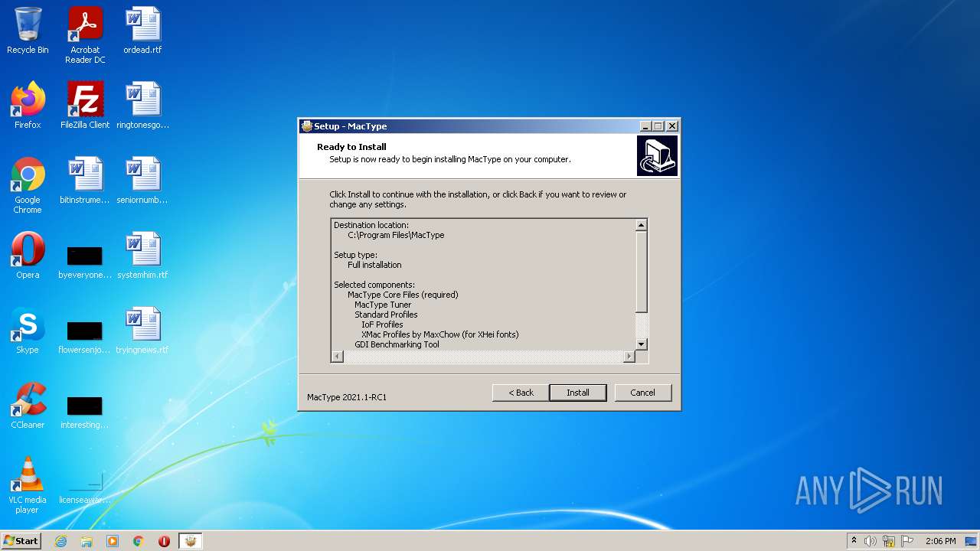Select the seniornumb... document icon

pos(142,181)
